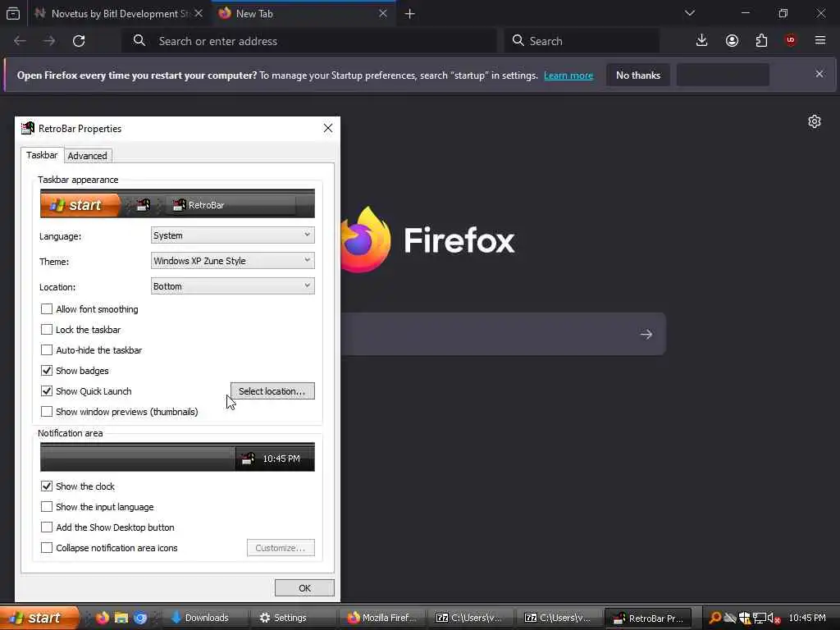The width and height of the screenshot is (840, 630).
Task: Open the uBlock Origin toolbar icon
Action: [x=791, y=41]
